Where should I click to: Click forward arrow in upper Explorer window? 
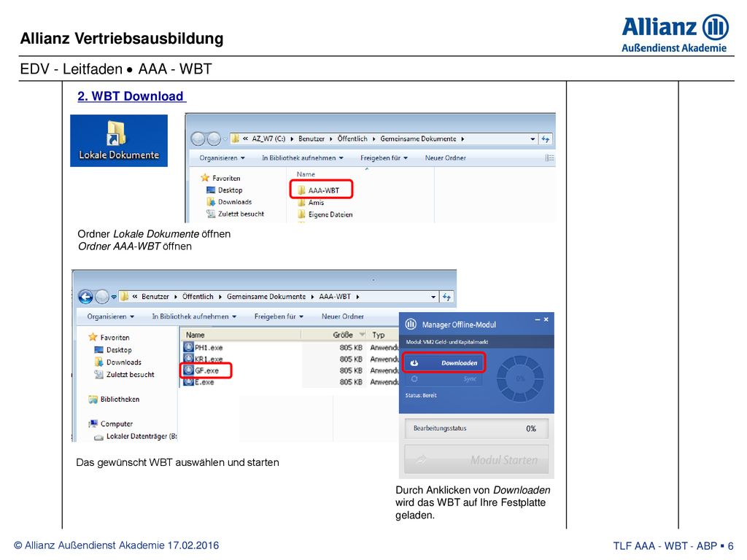coord(214,139)
